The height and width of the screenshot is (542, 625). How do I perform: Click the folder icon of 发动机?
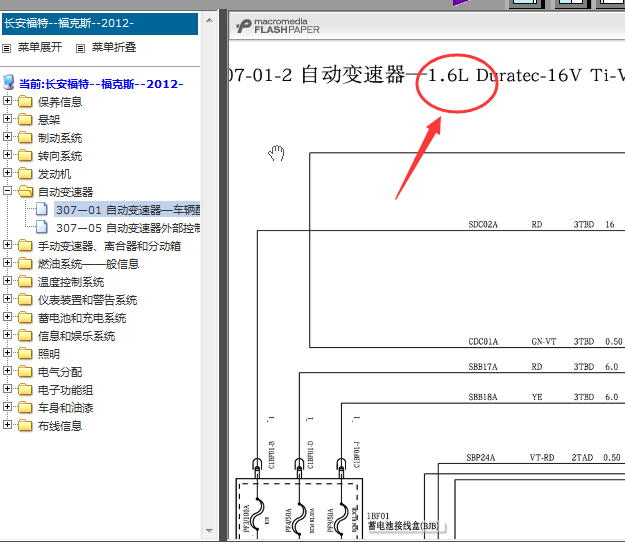point(25,173)
